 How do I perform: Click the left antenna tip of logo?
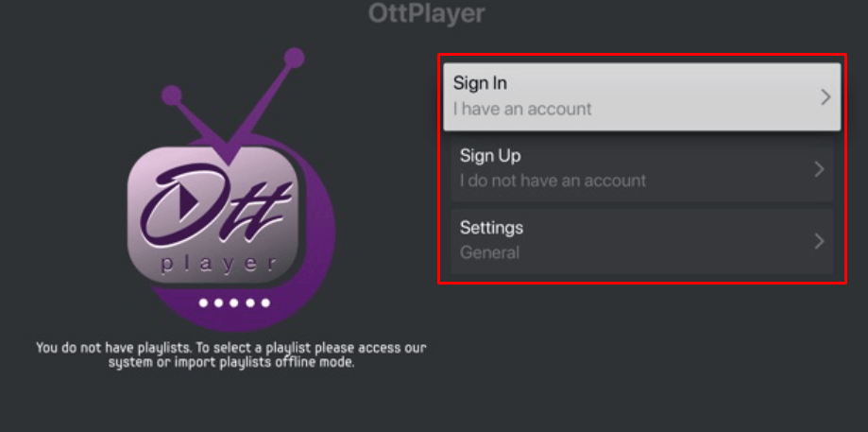(171, 95)
